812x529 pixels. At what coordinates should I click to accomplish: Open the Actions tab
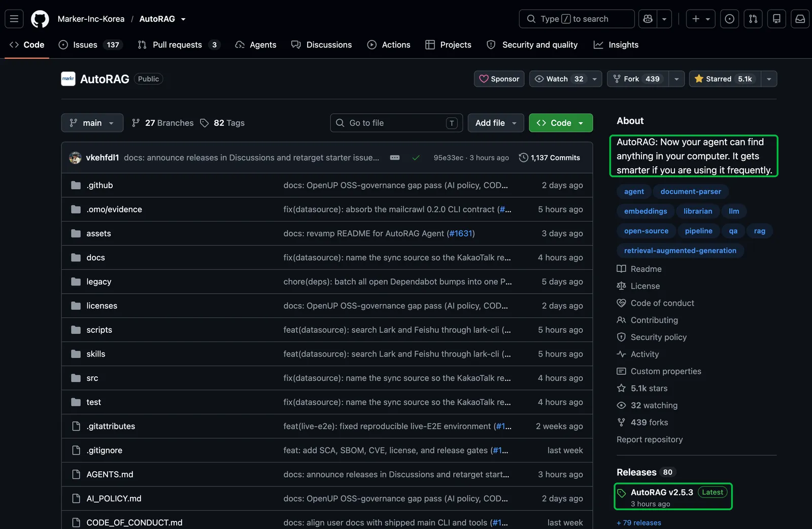point(389,45)
